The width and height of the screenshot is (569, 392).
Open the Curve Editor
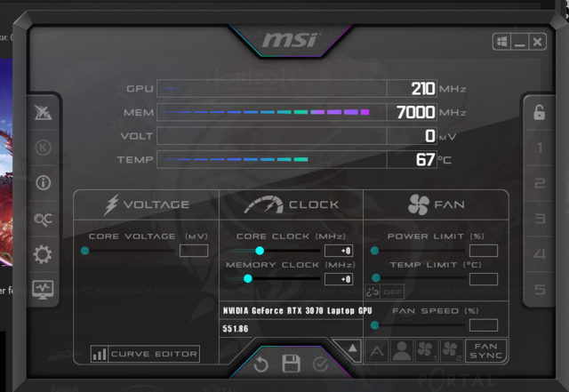click(x=145, y=354)
